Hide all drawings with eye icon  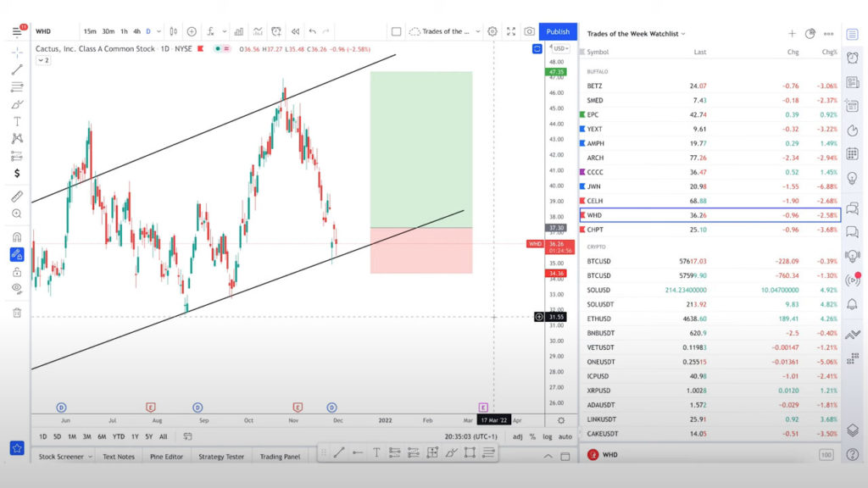(17, 288)
